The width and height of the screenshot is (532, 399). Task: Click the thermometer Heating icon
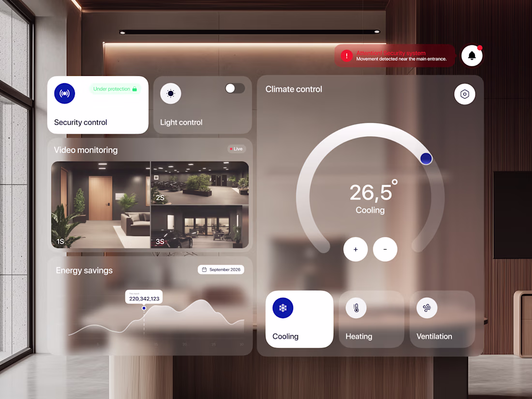click(x=356, y=308)
